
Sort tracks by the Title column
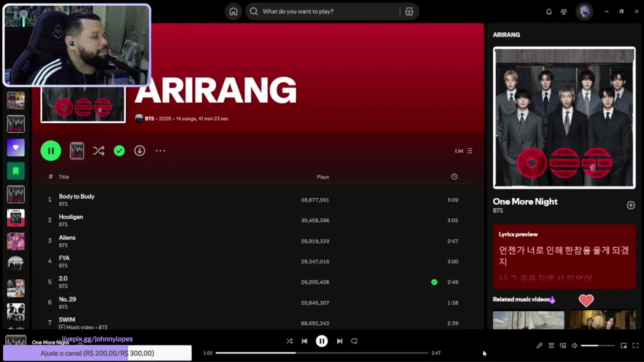point(63,177)
